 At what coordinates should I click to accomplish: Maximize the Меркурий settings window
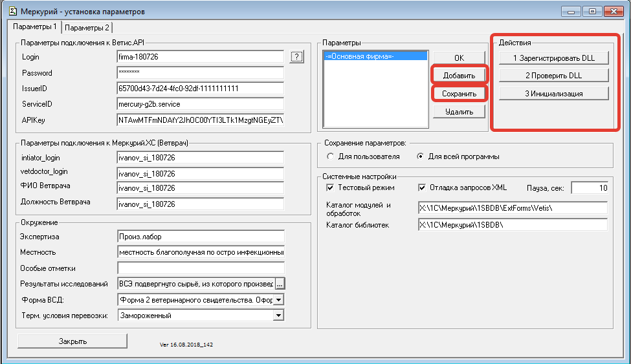point(592,11)
